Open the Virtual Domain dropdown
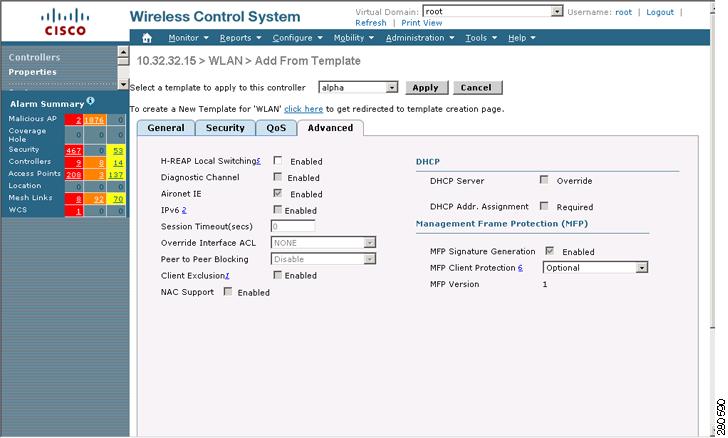 click(x=493, y=11)
